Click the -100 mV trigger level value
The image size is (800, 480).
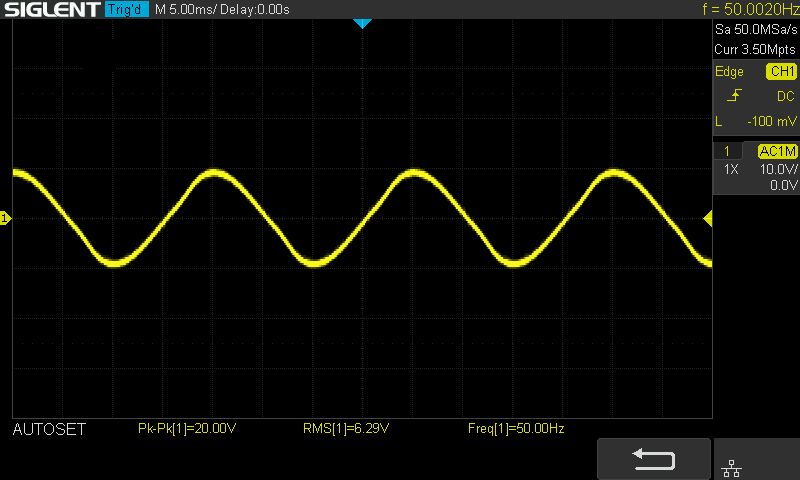tap(771, 121)
